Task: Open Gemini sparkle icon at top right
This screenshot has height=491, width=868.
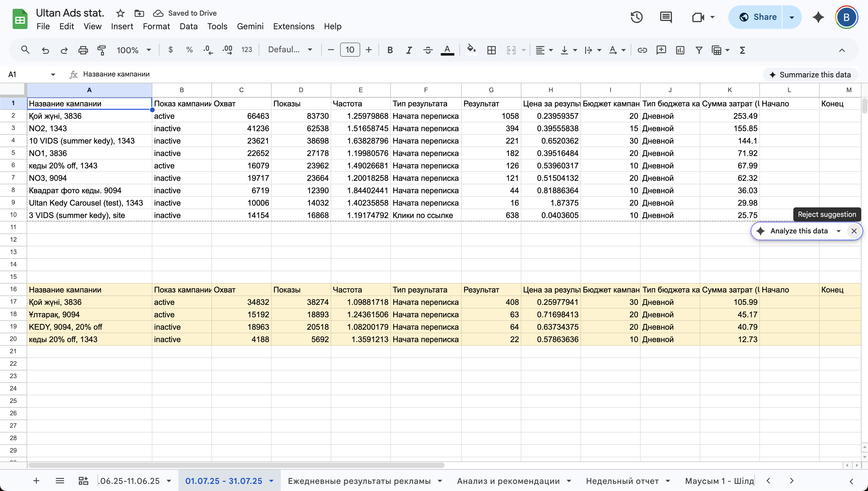Action: pyautogui.click(x=818, y=17)
